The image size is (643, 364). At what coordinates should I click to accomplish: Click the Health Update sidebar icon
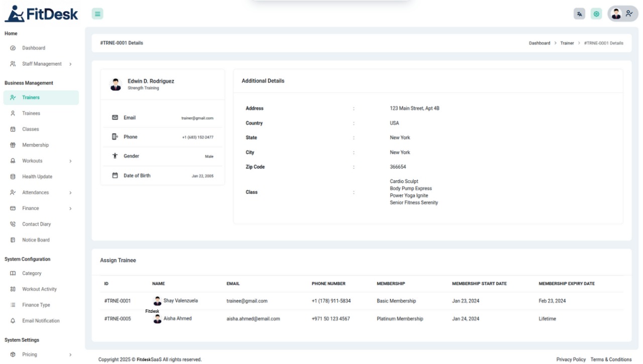coord(13,177)
